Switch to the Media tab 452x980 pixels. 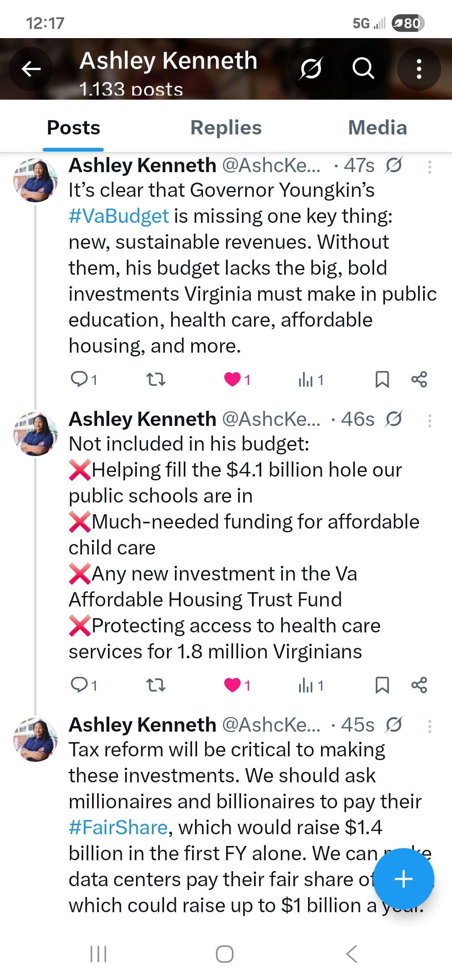(378, 128)
